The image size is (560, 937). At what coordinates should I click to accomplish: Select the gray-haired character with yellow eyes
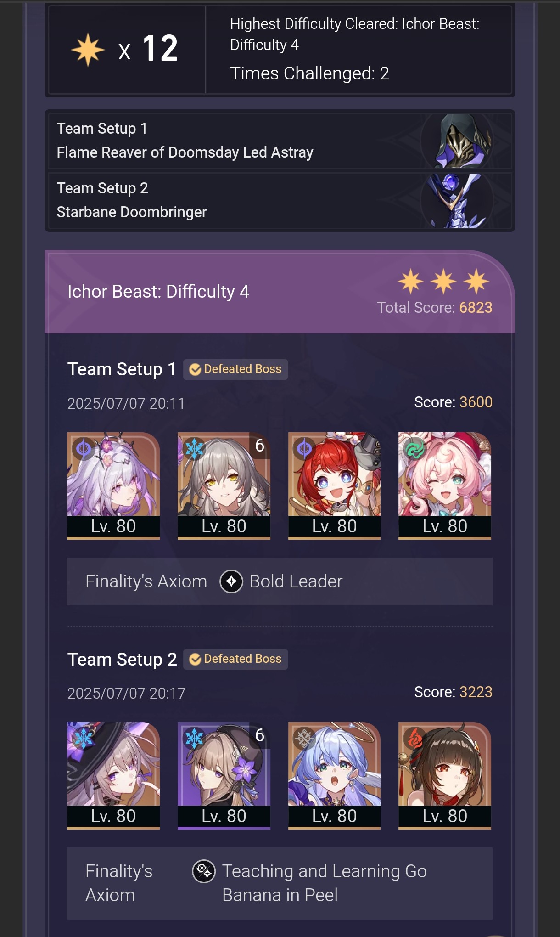(224, 485)
